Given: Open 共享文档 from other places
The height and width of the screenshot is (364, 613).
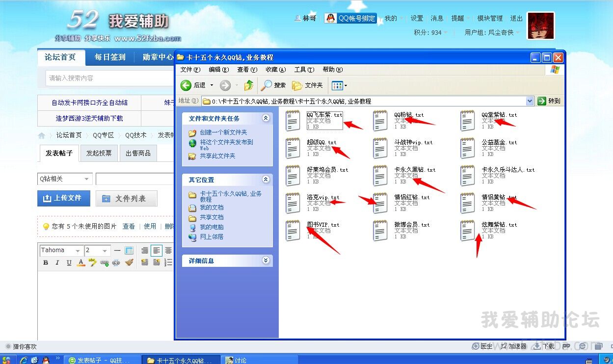Looking at the screenshot, I should click(212, 217).
